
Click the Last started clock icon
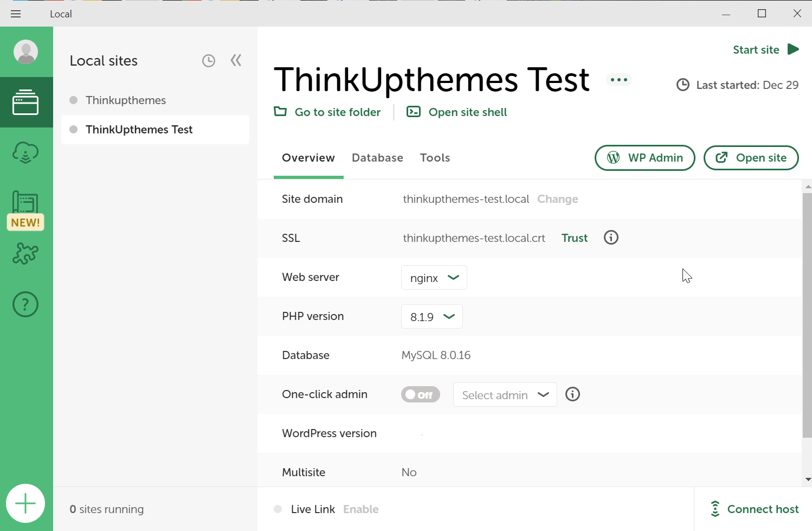pyautogui.click(x=683, y=85)
